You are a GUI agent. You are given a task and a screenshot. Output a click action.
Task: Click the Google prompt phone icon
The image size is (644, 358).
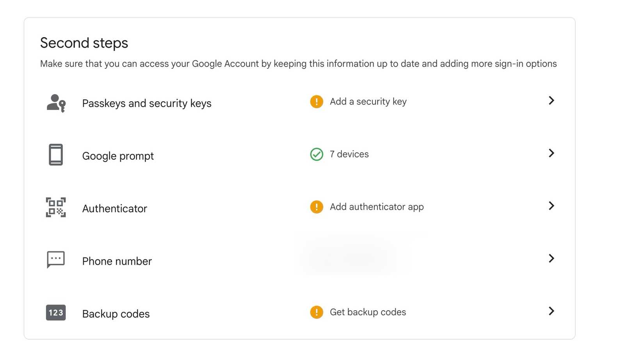55,155
